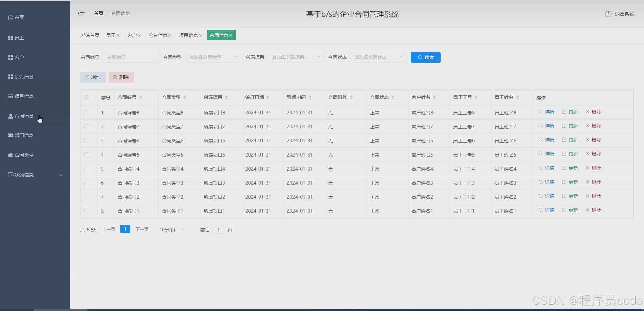644x311 pixels.
Task: Check the select-all checkbox in table header
Action: pyautogui.click(x=87, y=98)
